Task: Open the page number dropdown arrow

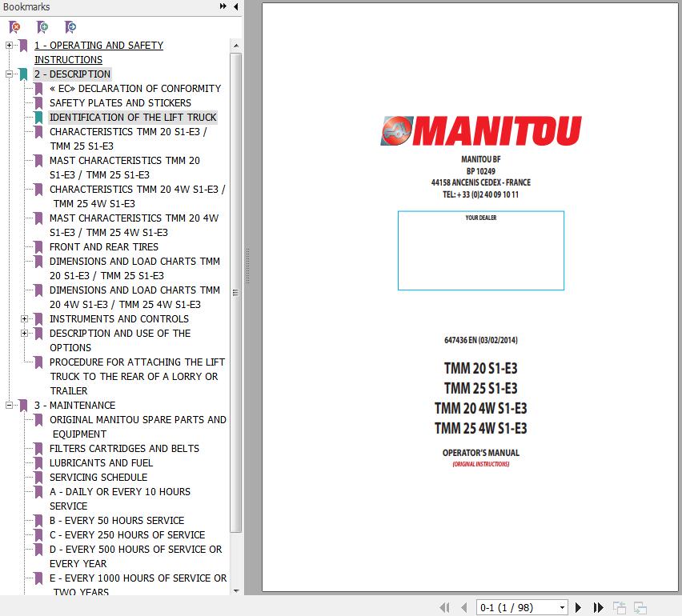Action: (x=562, y=607)
